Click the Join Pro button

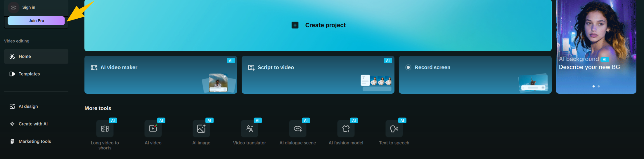tap(36, 21)
